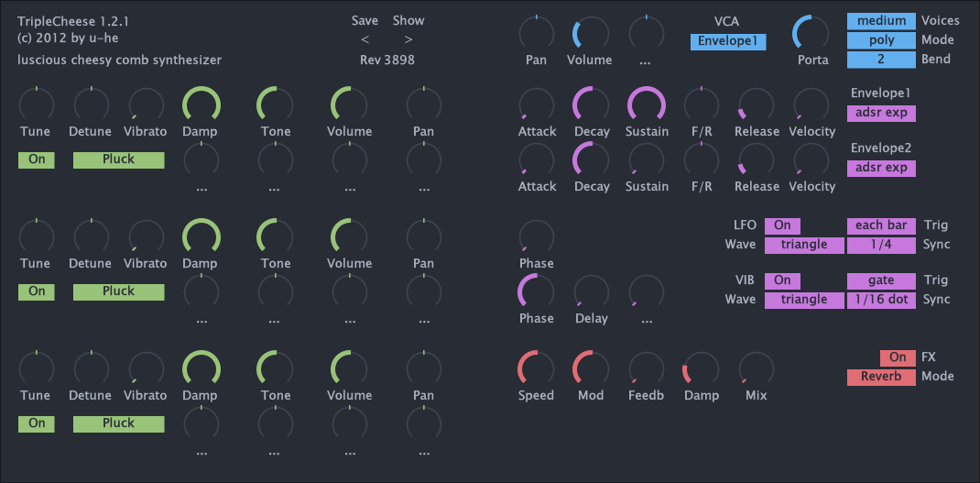Click the third oscillator Tune knob
This screenshot has width=980, height=483.
[x=37, y=368]
